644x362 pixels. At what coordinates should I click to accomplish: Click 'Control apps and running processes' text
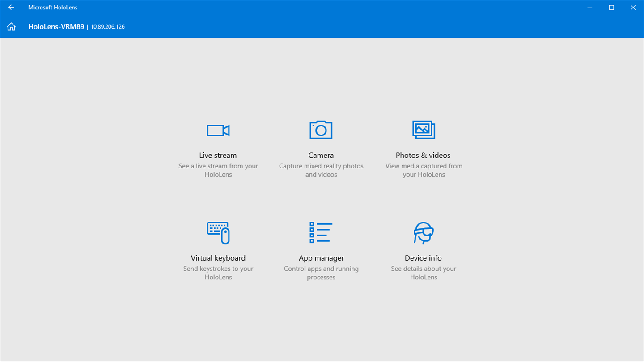tap(321, 273)
